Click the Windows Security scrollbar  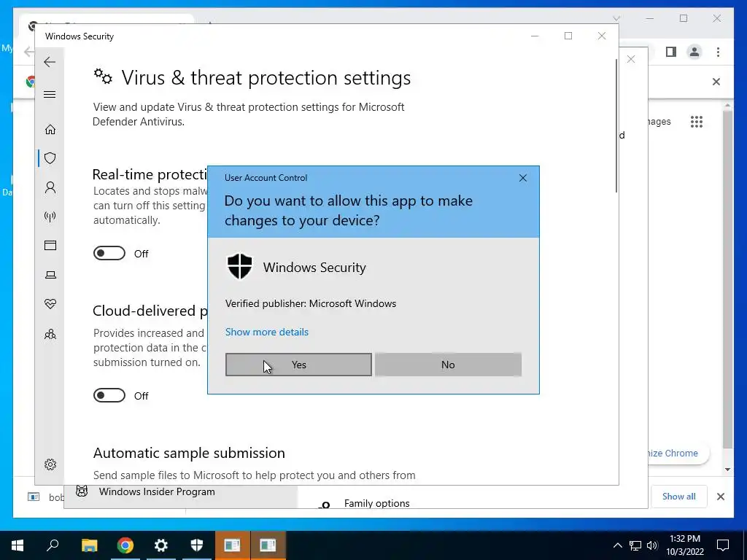[616, 125]
